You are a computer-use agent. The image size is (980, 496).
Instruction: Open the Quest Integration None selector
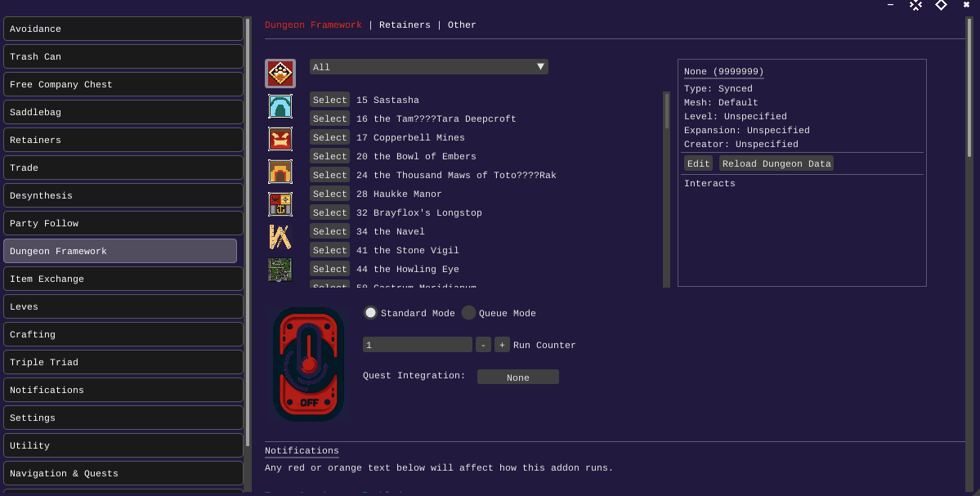point(517,378)
